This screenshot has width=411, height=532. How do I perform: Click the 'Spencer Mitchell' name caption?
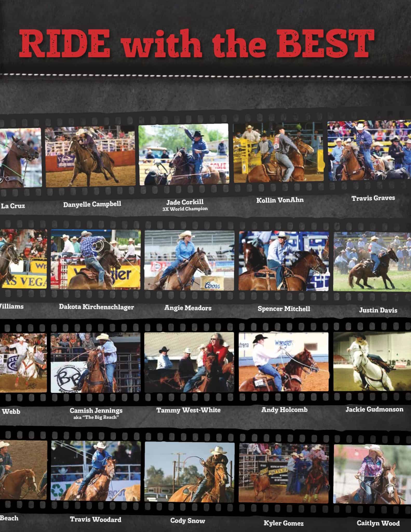tap(284, 309)
